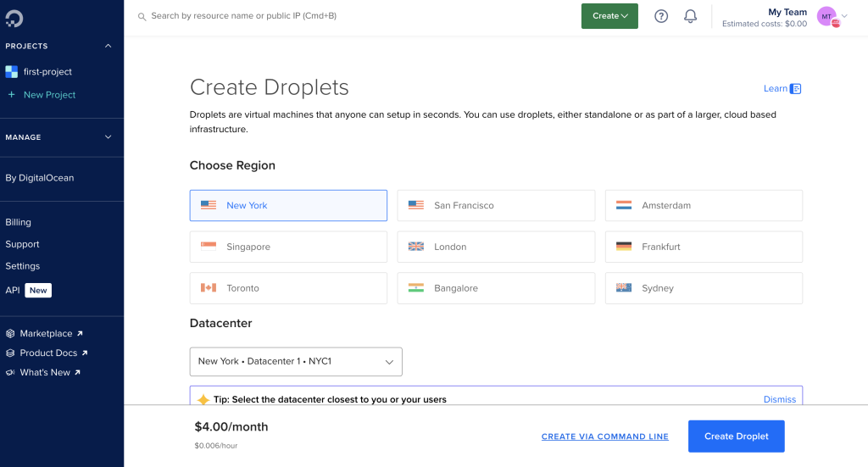Select the San Francisco region
868x467 pixels.
(496, 205)
